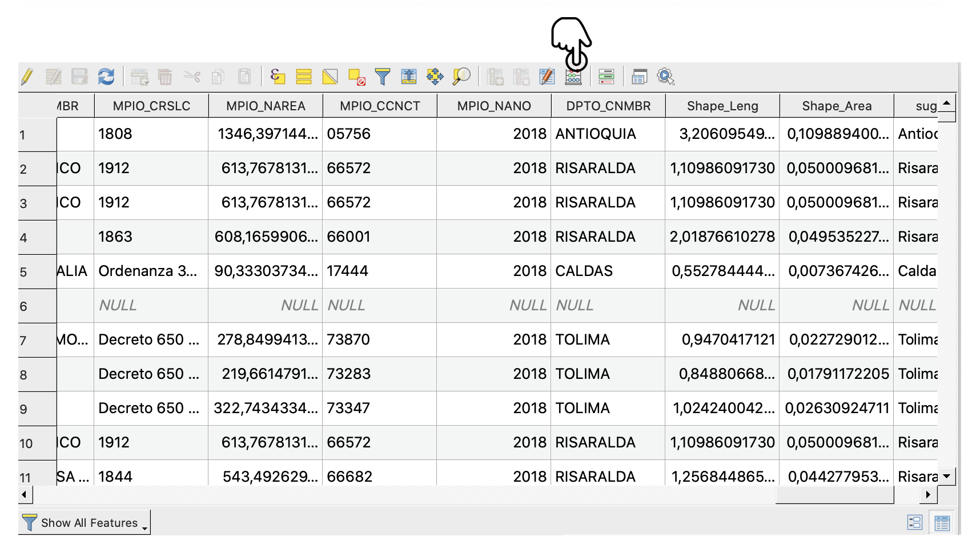This screenshot has width=980, height=560.
Task: Toggle editing mode with the pencil icon
Action: click(27, 76)
